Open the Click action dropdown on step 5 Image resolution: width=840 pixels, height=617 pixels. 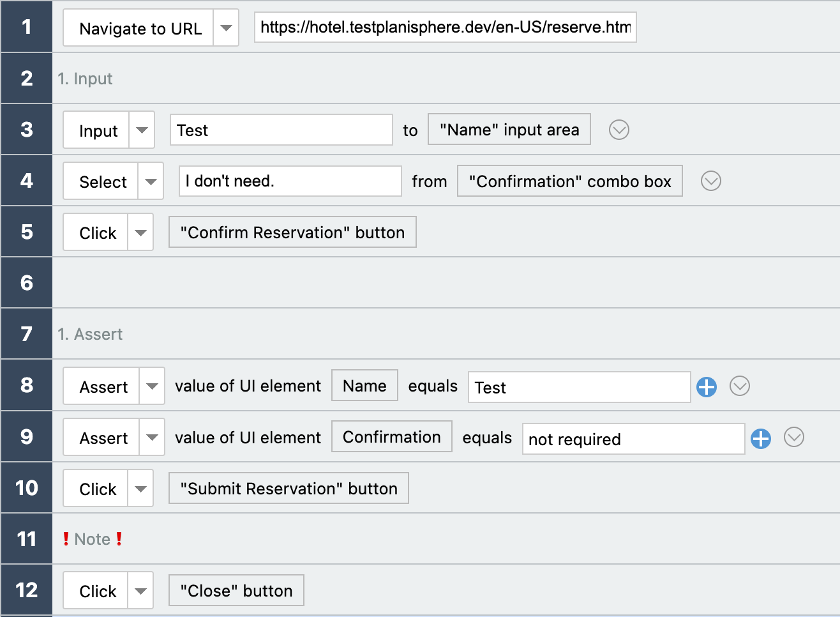[x=140, y=232]
